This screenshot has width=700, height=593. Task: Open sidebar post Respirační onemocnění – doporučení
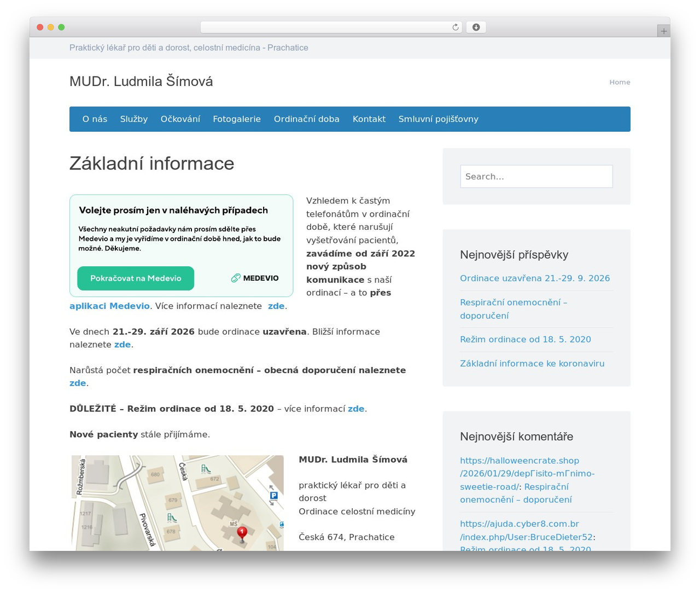[514, 309]
